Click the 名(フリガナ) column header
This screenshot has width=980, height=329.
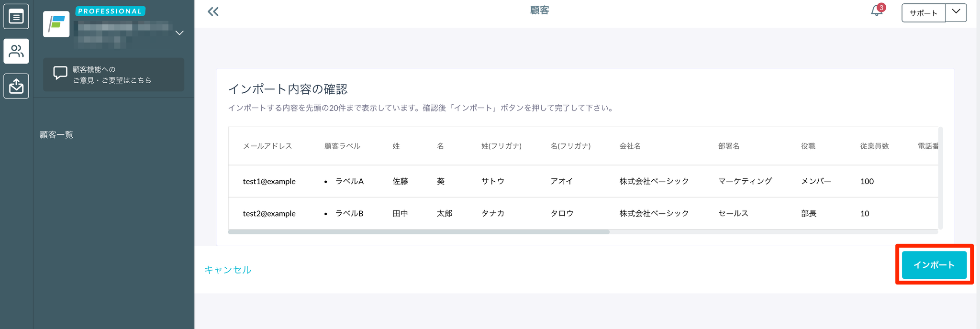coord(570,146)
